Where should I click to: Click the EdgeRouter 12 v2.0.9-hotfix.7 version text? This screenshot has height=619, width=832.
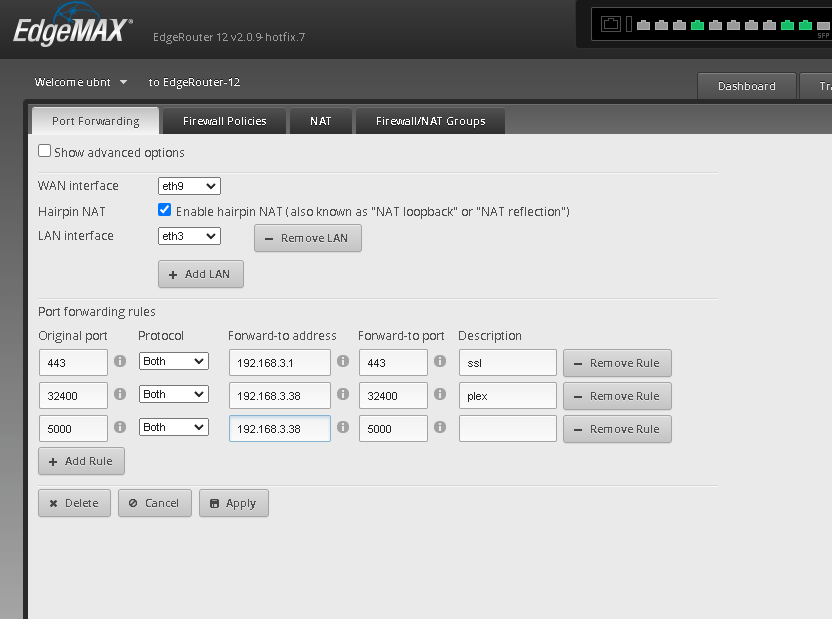[x=229, y=37]
